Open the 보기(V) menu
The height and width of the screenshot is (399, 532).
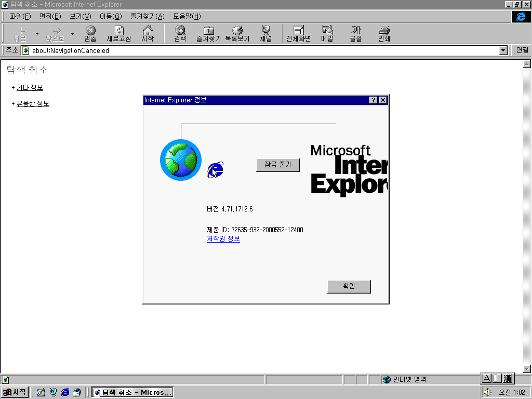click(81, 16)
